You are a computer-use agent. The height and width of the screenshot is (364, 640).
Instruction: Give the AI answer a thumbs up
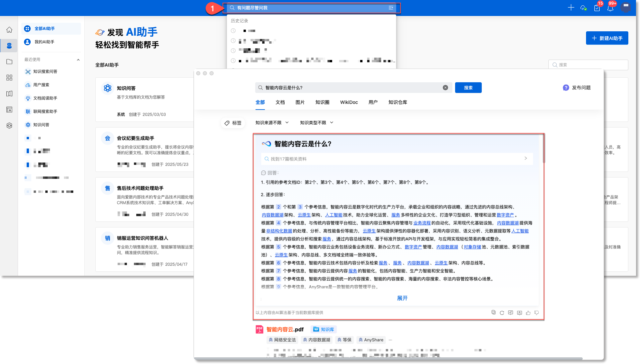[528, 313]
